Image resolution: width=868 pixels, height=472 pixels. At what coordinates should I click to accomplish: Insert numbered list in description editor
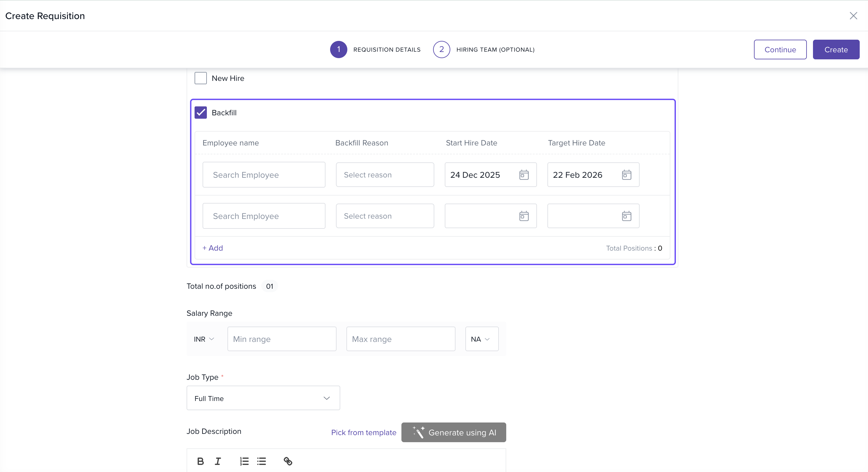(x=244, y=461)
